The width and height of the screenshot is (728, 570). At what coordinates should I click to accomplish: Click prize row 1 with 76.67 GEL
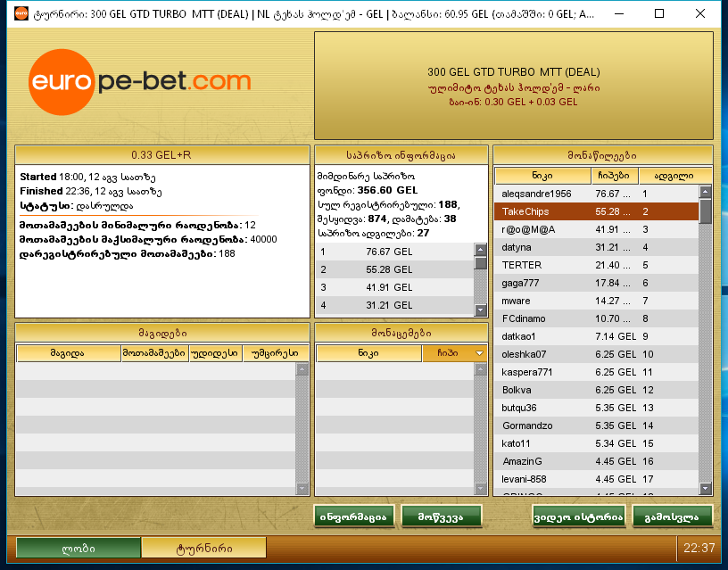394,252
